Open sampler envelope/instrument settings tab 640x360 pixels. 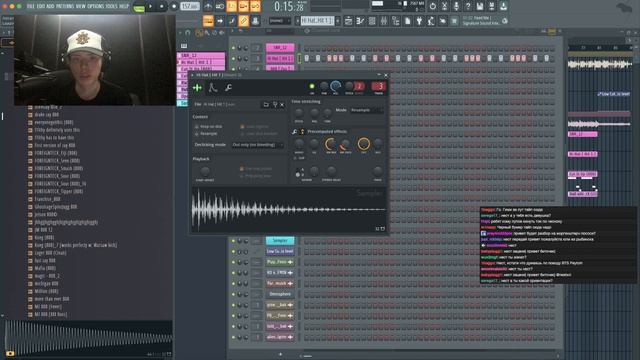pos(213,87)
